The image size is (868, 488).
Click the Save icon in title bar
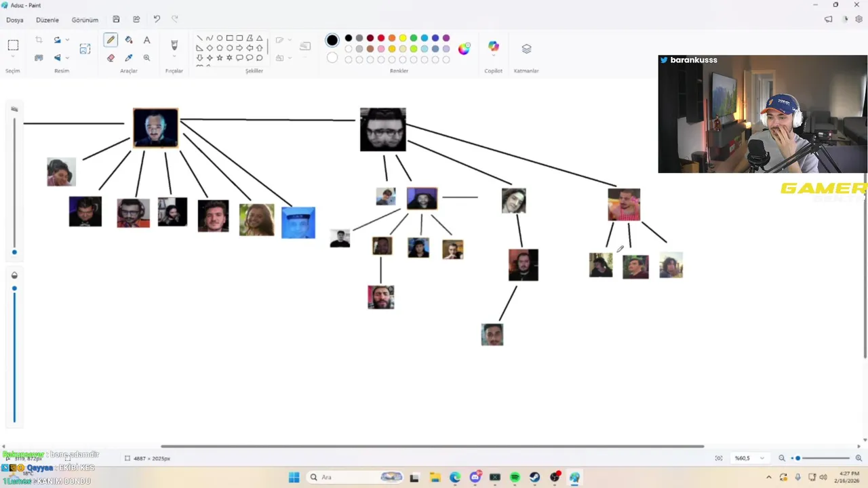pos(116,20)
